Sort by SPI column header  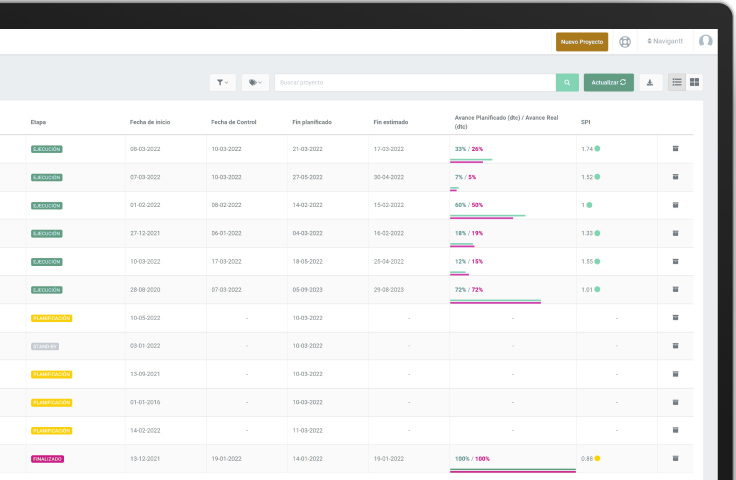pyautogui.click(x=585, y=122)
